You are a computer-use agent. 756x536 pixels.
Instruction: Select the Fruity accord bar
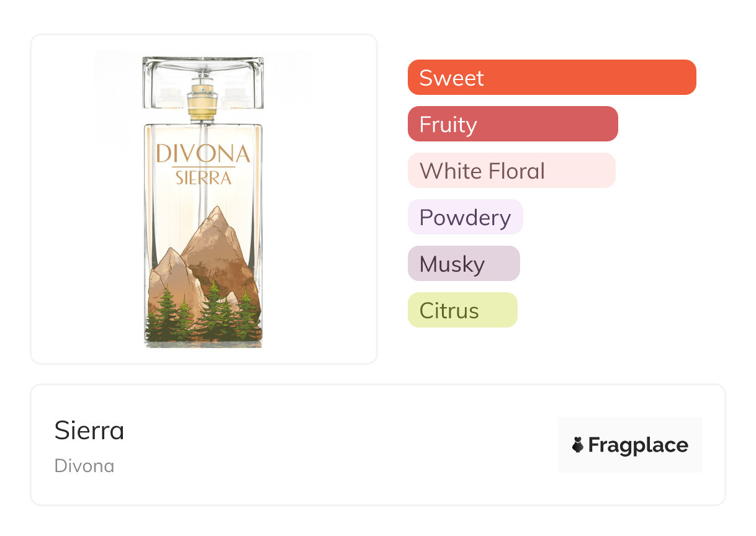click(513, 124)
